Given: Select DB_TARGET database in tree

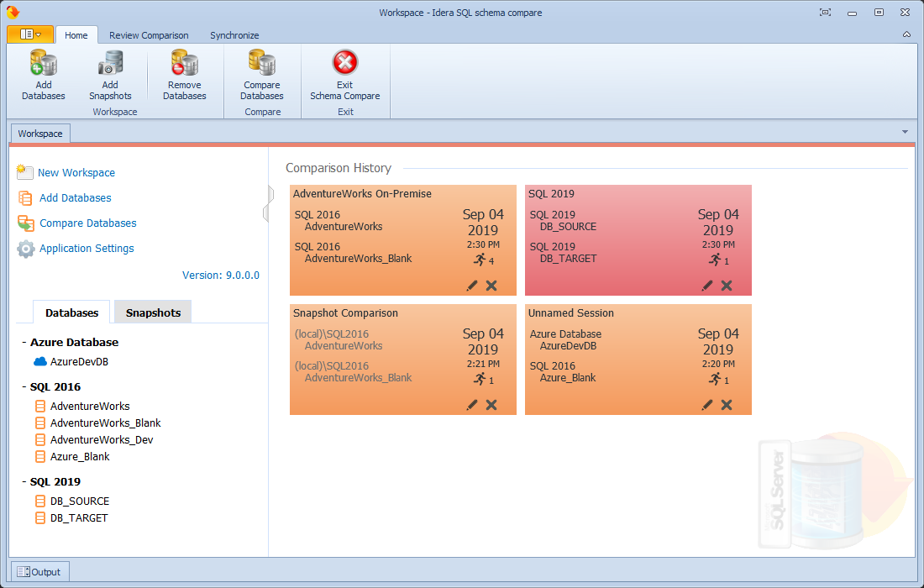Looking at the screenshot, I should point(79,518).
